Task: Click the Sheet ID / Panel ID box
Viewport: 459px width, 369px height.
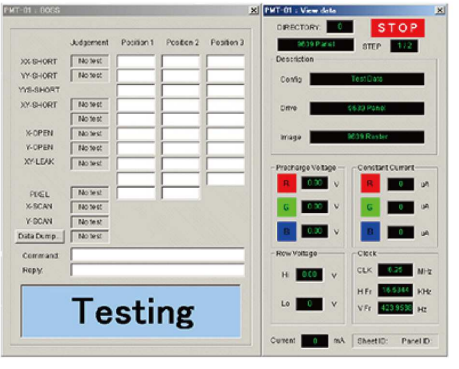Action: pos(395,341)
